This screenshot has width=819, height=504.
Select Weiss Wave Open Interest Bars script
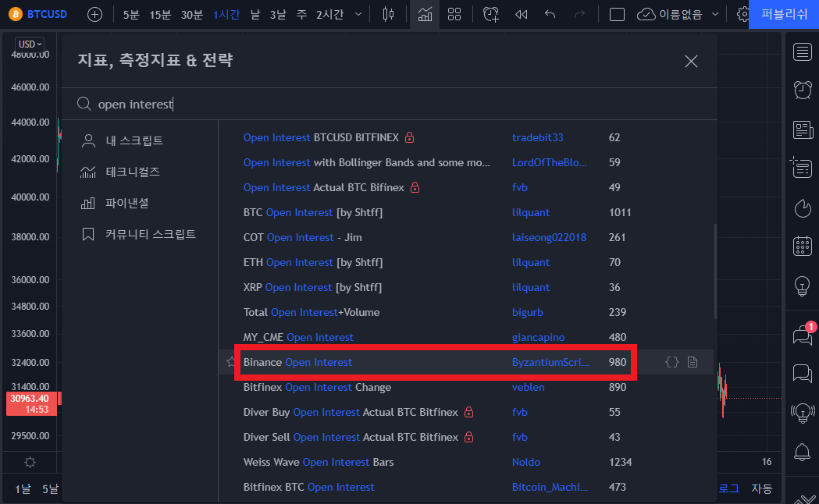[318, 463]
